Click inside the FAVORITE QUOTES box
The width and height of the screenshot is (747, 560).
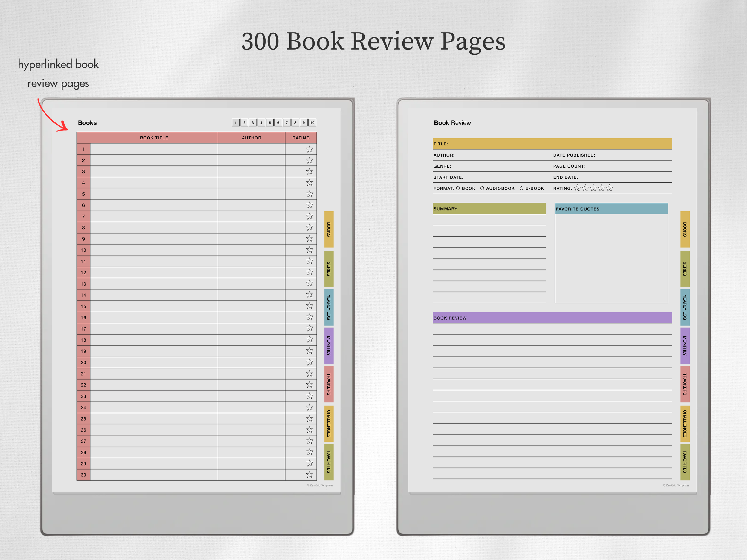coord(612,258)
